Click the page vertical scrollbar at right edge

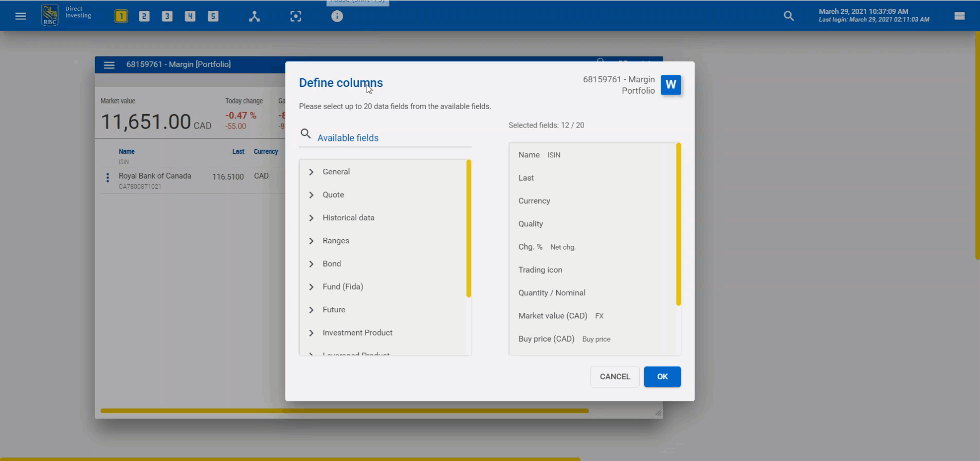click(977, 145)
